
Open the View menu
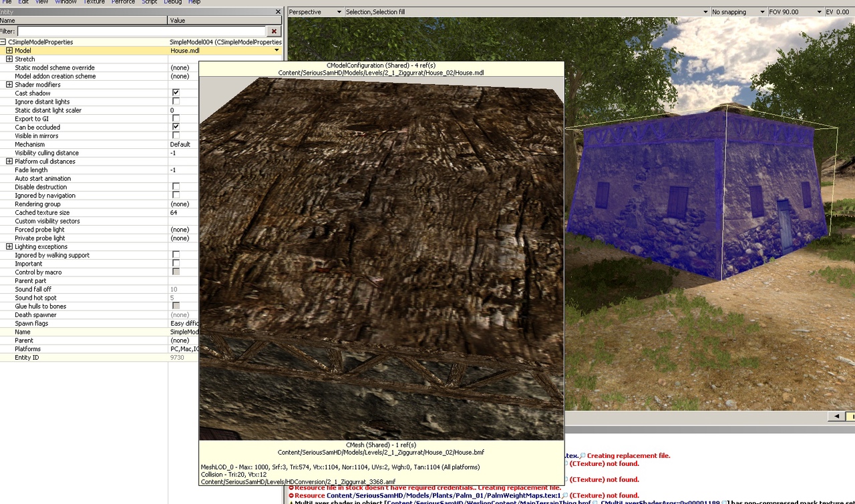pos(41,2)
